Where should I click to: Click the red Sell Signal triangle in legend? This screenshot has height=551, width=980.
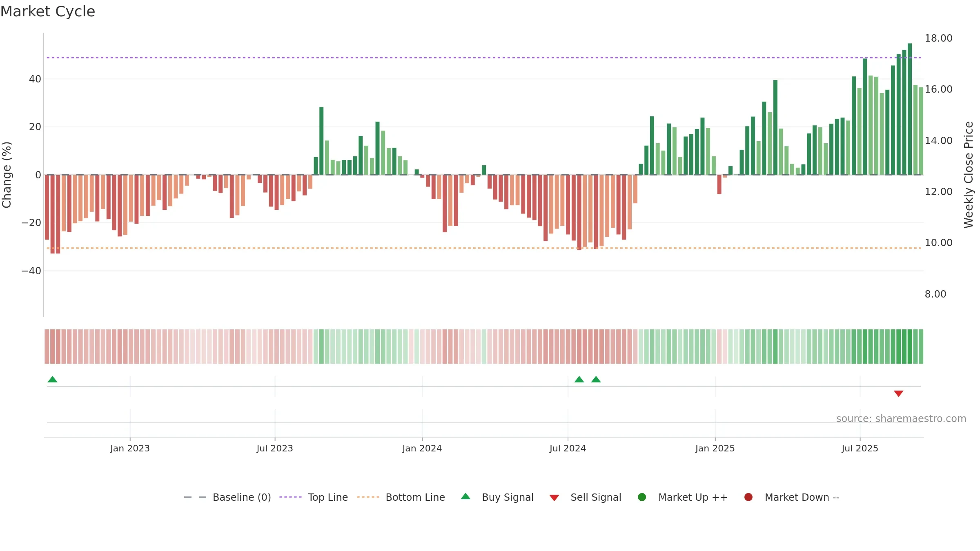pos(554,498)
